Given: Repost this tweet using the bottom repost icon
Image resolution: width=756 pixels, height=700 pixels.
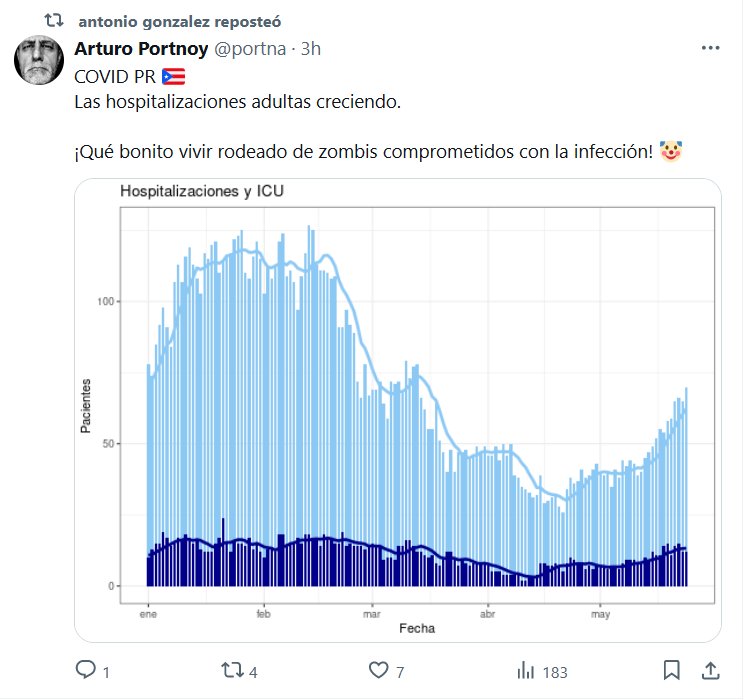Looking at the screenshot, I should click(232, 670).
